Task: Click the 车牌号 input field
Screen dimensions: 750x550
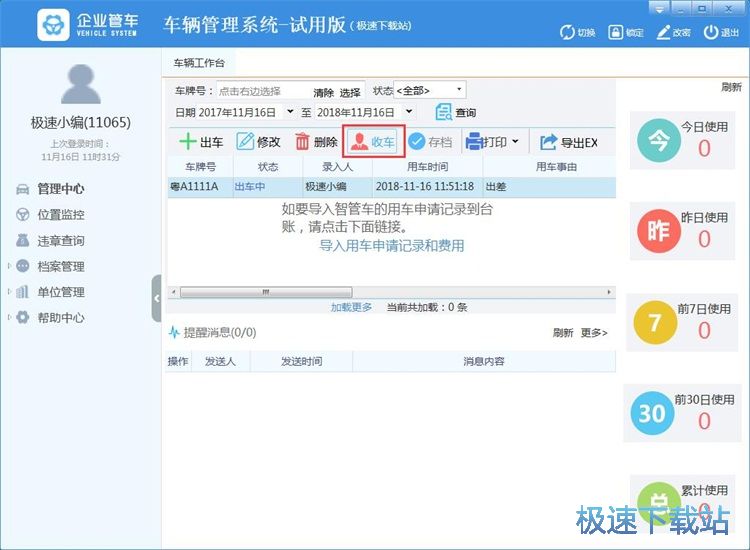Action: tap(263, 91)
